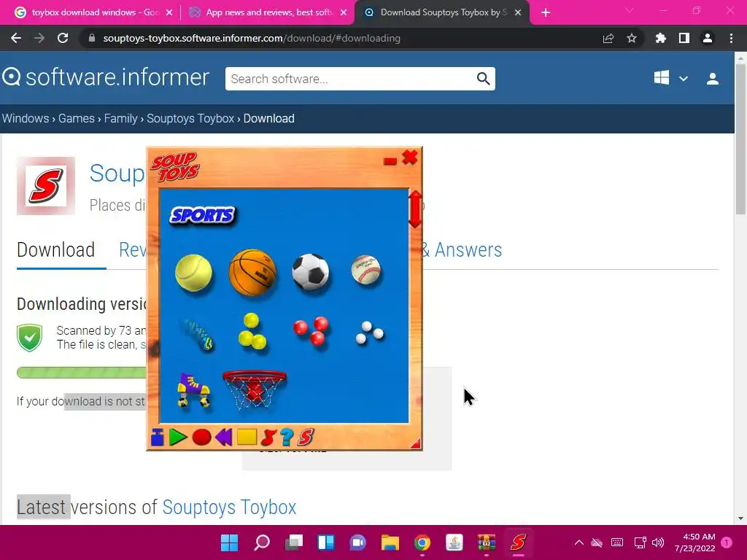Choose the blue sneaker toy
Screen dimensions: 747x560
(198, 334)
